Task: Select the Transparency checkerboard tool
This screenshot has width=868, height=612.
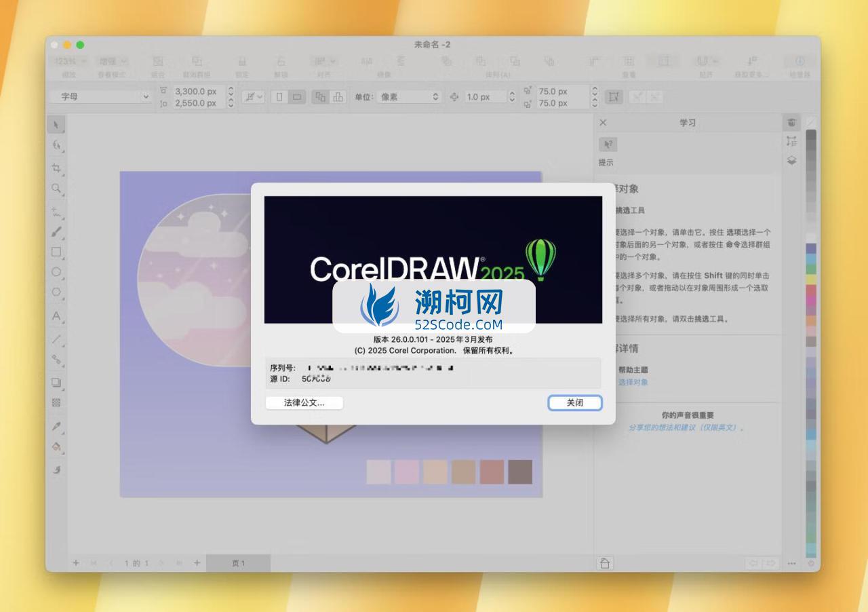Action: (56, 402)
